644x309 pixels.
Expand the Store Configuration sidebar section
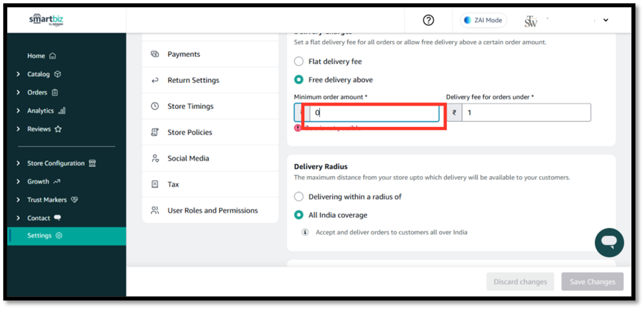click(x=18, y=163)
